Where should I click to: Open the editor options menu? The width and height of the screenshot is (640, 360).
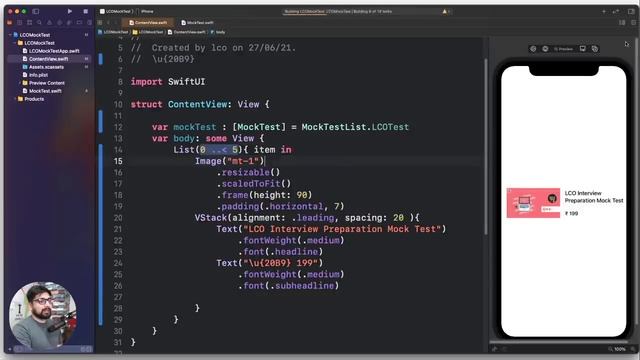coord(622,22)
